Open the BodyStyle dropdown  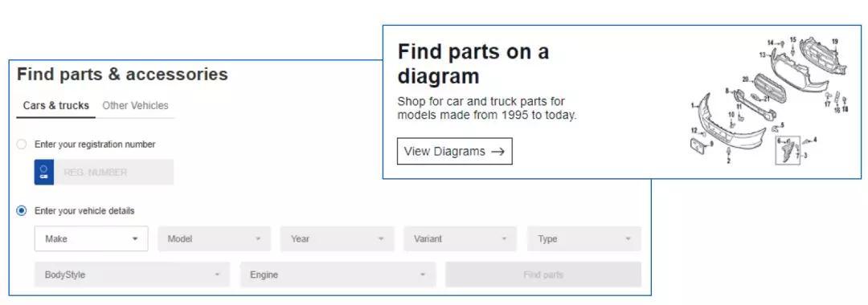pyautogui.click(x=132, y=274)
